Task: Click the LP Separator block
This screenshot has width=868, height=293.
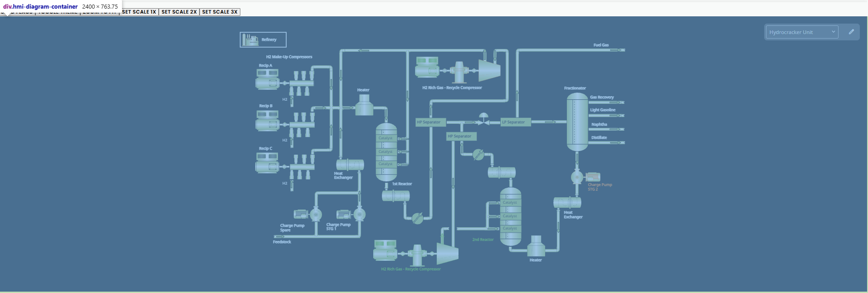Action: 516,122
